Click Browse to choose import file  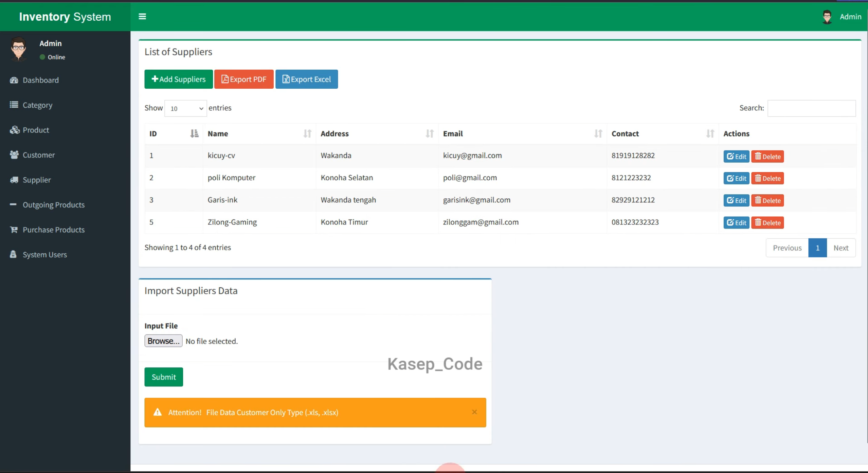pos(163,341)
